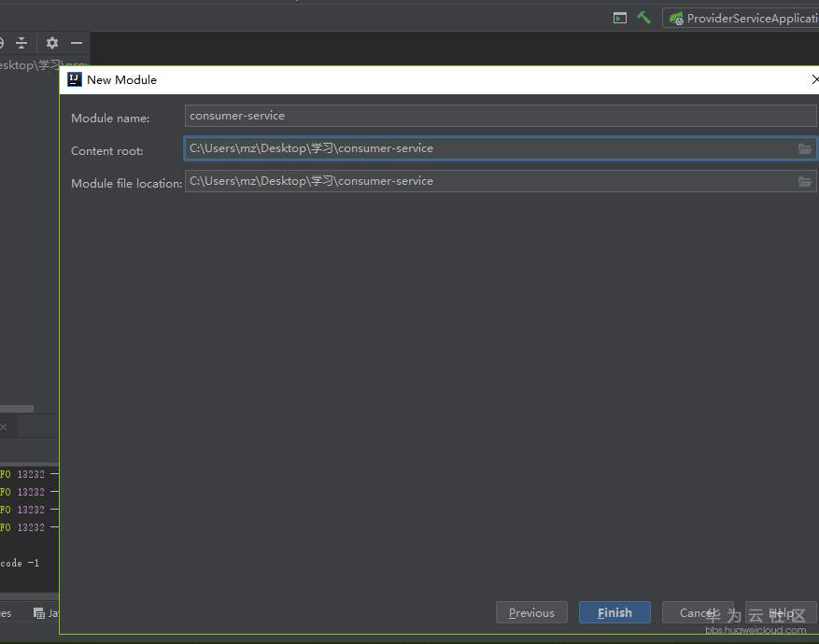Click the build project hammer icon
This screenshot has width=819, height=644.
(x=643, y=18)
